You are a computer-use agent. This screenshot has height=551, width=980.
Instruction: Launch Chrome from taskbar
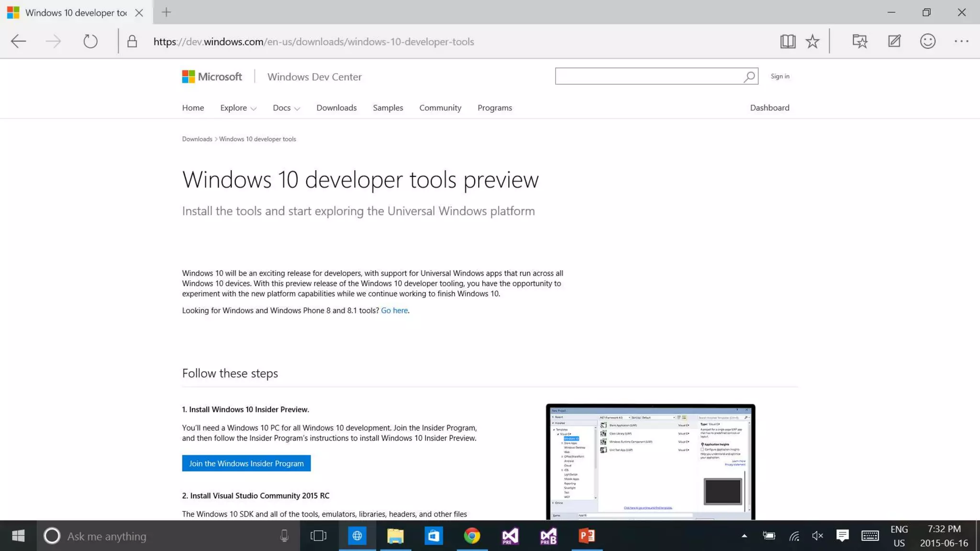tap(472, 536)
